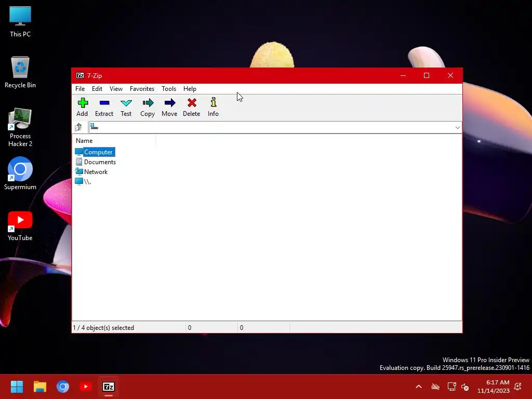The width and height of the screenshot is (532, 399).
Task: Open Supermium browser from the taskbar
Action: pyautogui.click(x=63, y=387)
